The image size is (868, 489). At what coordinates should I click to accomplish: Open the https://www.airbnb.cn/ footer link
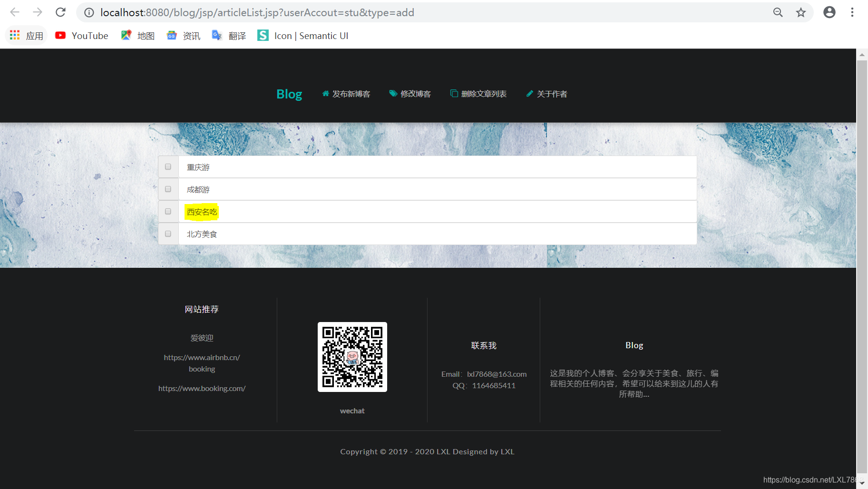coord(202,357)
